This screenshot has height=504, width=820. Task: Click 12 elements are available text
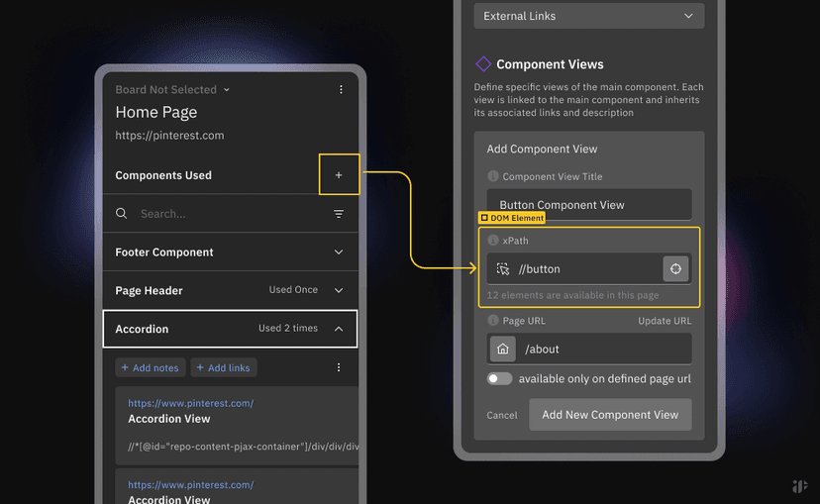[x=572, y=295]
